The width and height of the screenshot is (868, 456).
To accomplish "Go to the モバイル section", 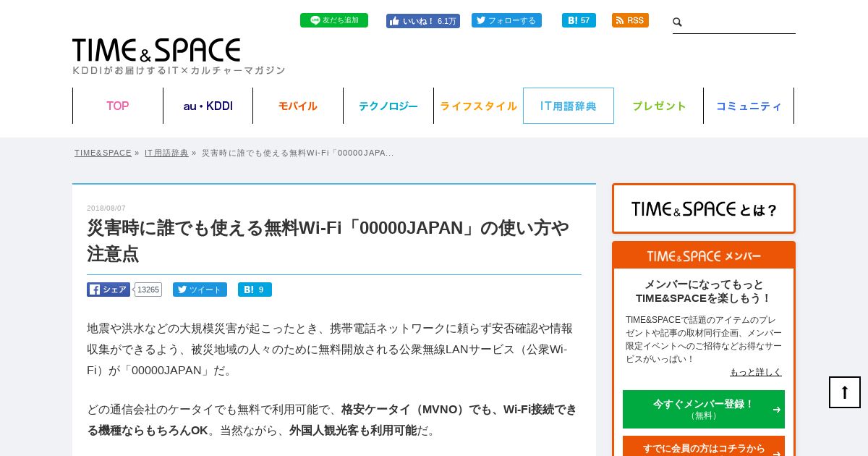I will [298, 106].
